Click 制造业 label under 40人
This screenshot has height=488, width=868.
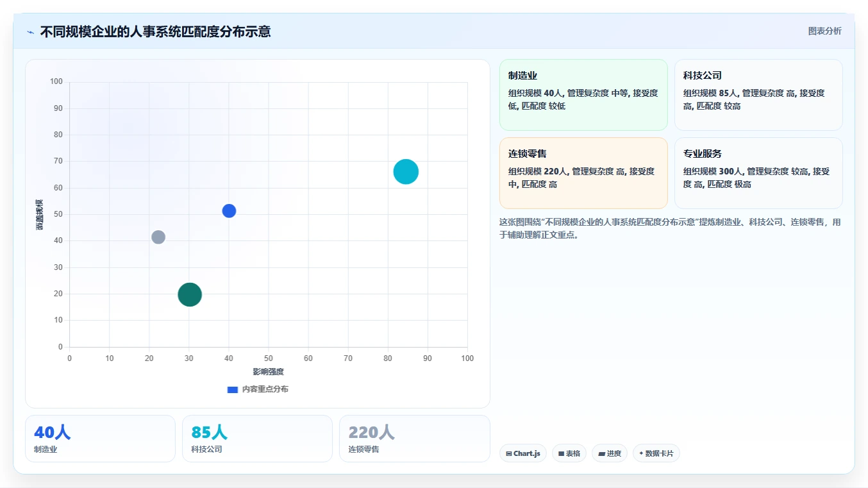tap(46, 450)
